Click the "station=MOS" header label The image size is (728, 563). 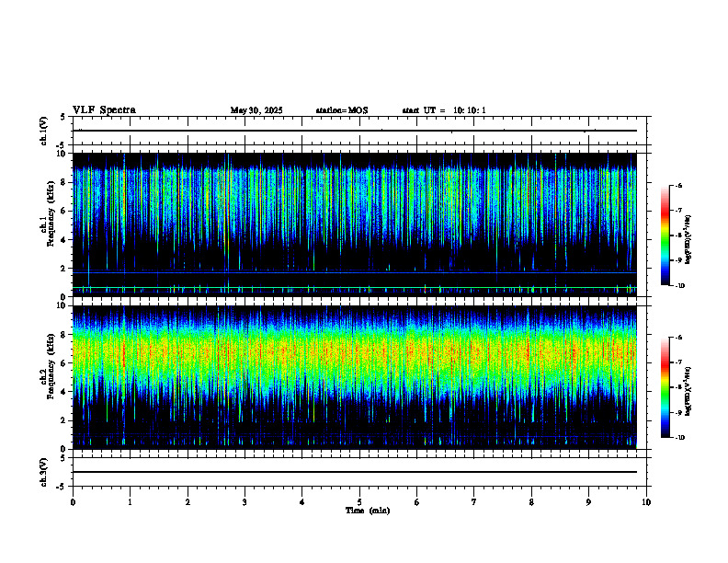[x=342, y=110]
